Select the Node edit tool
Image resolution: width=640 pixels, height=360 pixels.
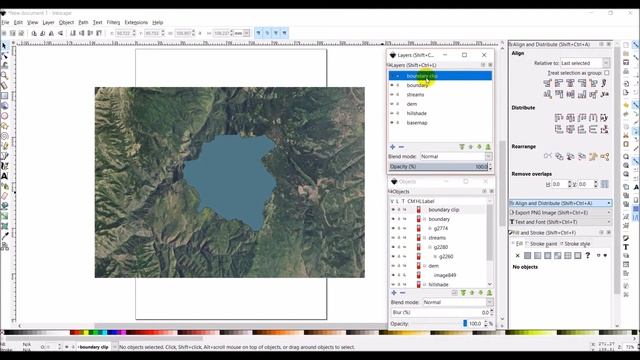pos(4,56)
